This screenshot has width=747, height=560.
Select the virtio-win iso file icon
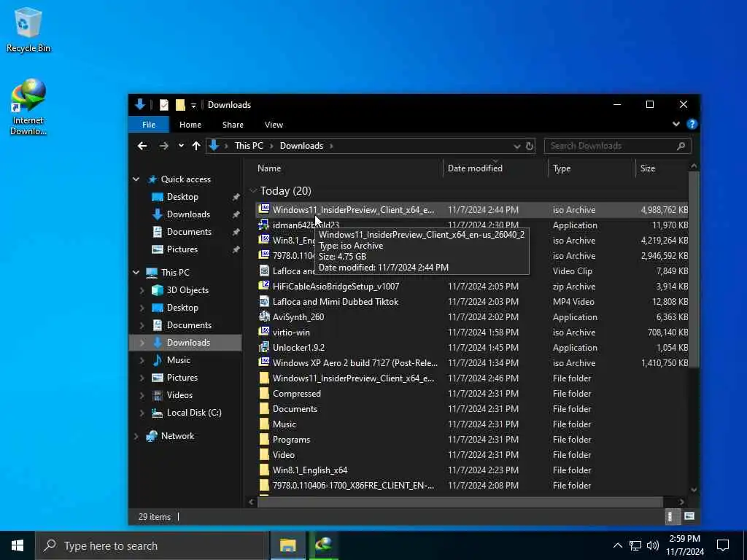click(264, 332)
